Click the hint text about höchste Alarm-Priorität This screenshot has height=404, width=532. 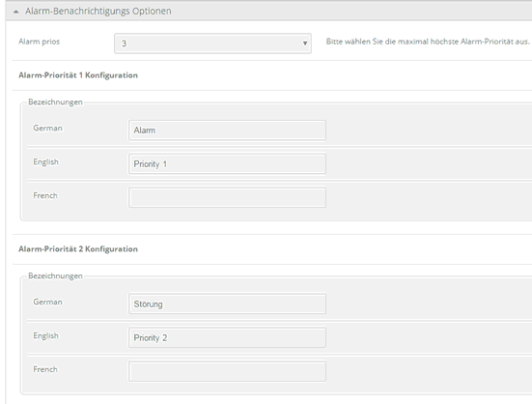pyautogui.click(x=428, y=42)
